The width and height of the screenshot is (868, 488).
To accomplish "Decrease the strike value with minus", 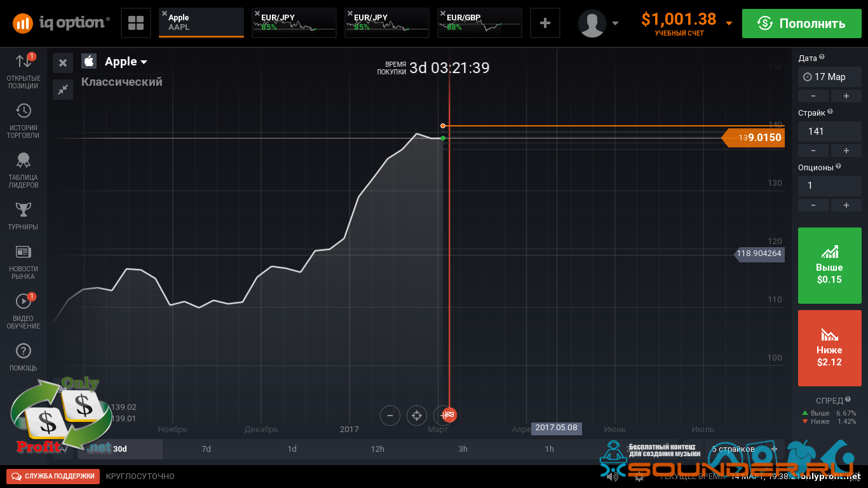I will click(x=813, y=151).
